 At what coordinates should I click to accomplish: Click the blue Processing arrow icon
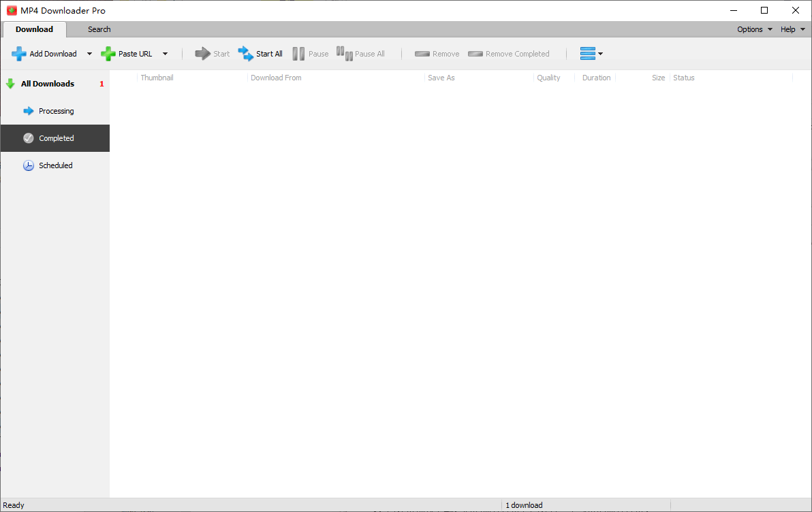29,111
